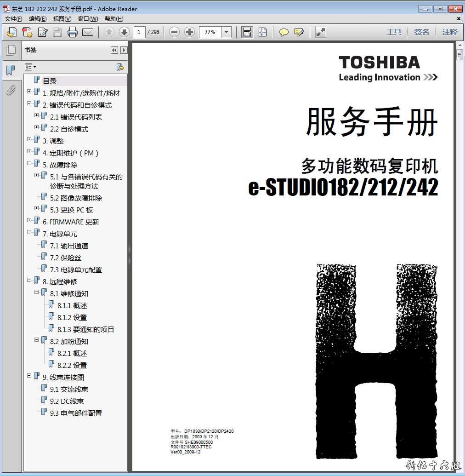
Task: Go to next page arrow
Action: point(124,32)
